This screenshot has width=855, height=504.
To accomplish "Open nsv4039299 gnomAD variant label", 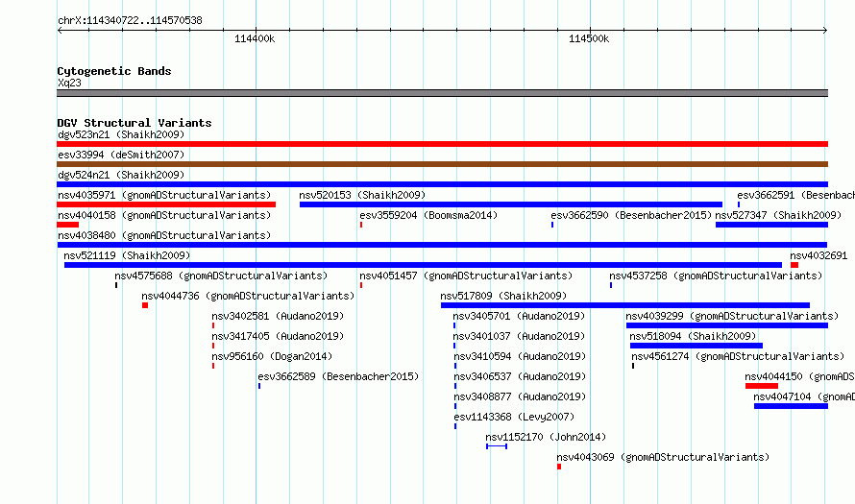I will (x=732, y=316).
